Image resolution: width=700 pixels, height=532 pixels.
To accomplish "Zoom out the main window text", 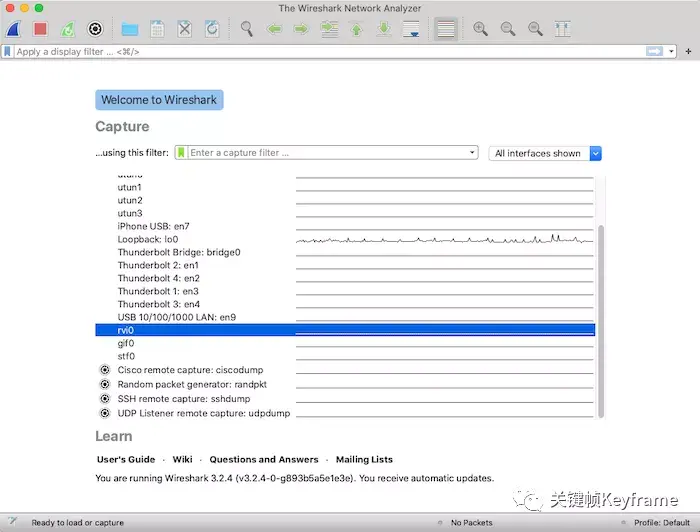I will coord(508,29).
